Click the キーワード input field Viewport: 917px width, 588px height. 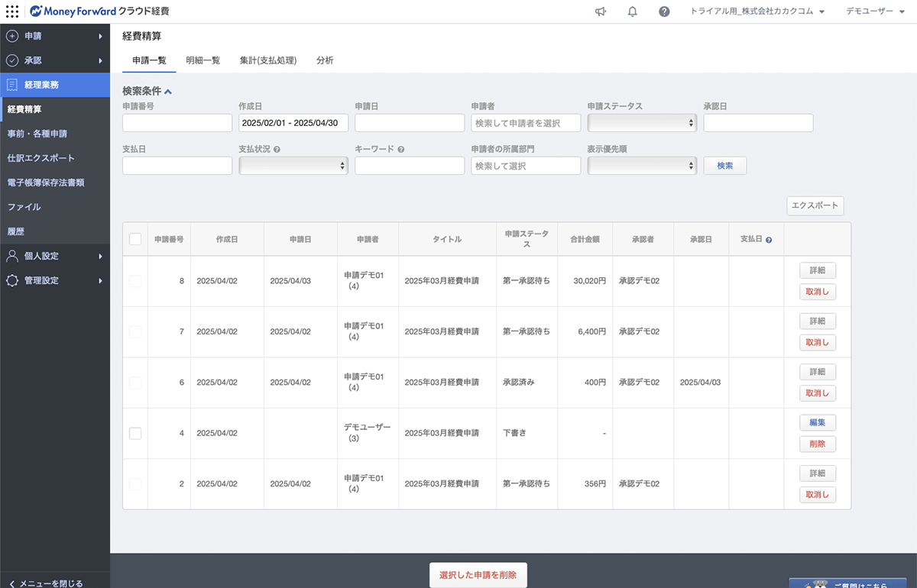[x=410, y=166]
